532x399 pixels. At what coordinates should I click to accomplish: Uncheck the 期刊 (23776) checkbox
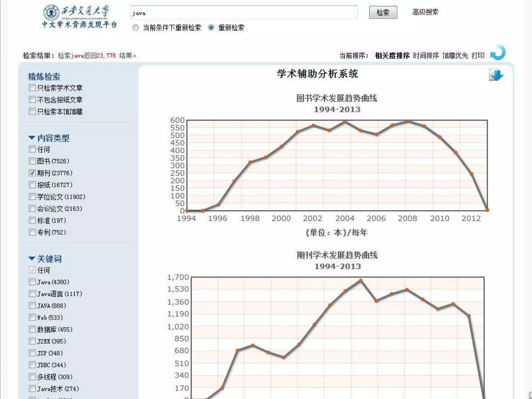32,173
